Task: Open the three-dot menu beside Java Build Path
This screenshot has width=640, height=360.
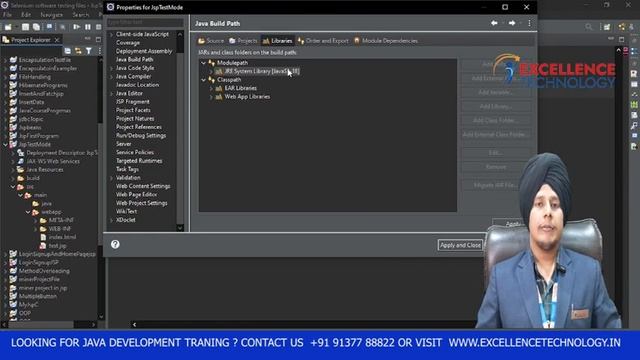Action: click(529, 23)
